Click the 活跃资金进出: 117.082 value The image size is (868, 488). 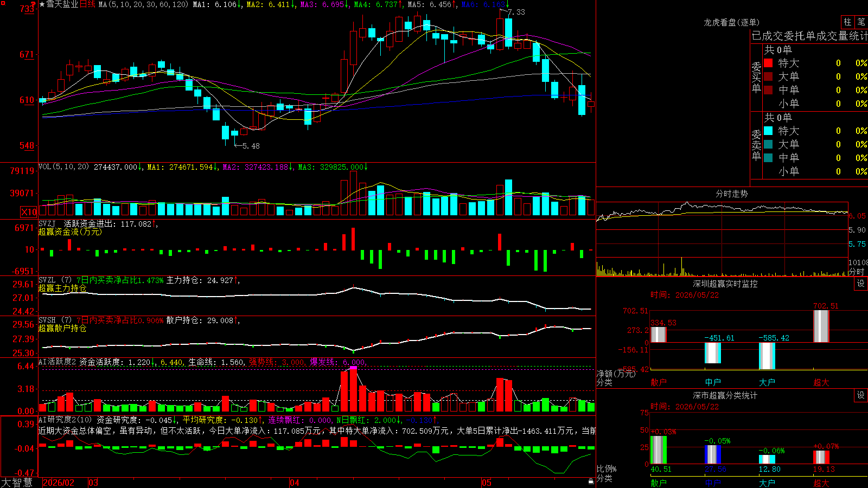tap(110, 224)
